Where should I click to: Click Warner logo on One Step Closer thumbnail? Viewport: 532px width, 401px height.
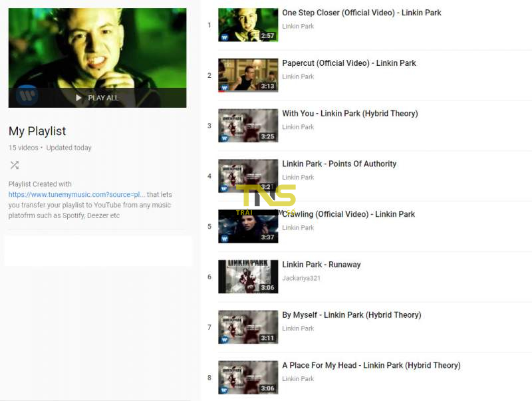[224, 37]
